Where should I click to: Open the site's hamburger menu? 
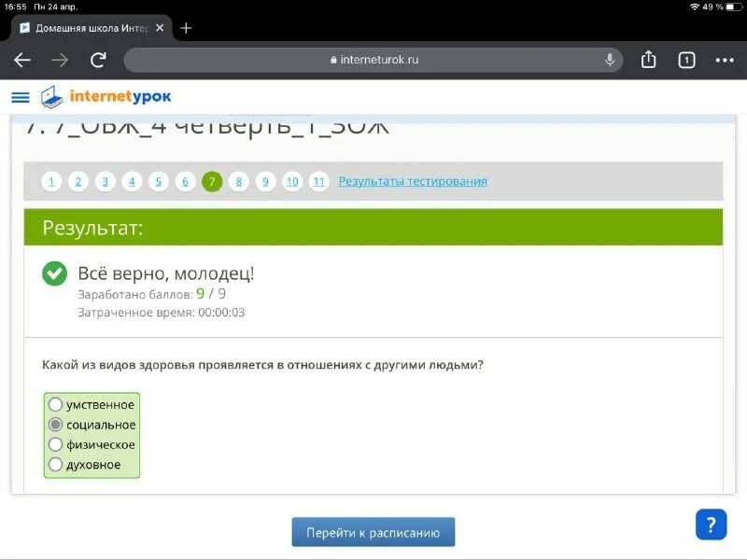[x=20, y=96]
